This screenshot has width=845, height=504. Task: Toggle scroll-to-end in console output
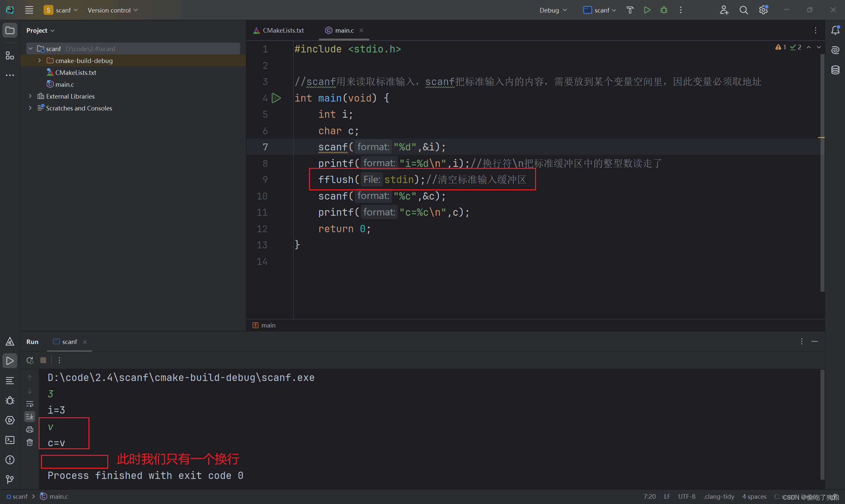[30, 416]
